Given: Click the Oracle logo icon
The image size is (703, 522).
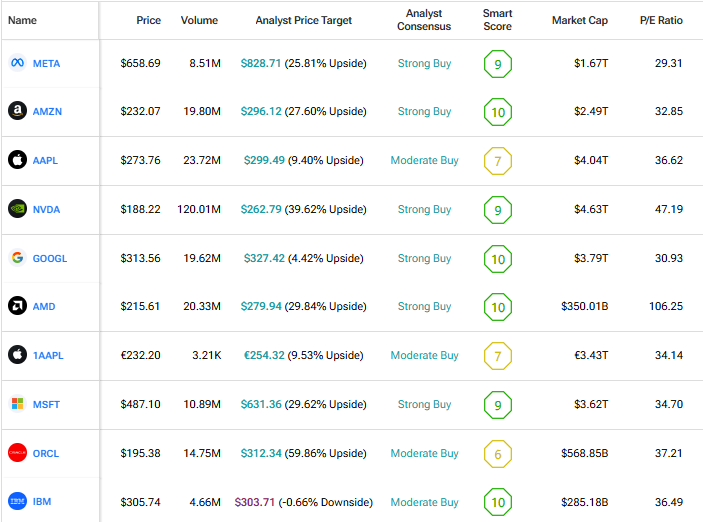Looking at the screenshot, I should tap(17, 453).
